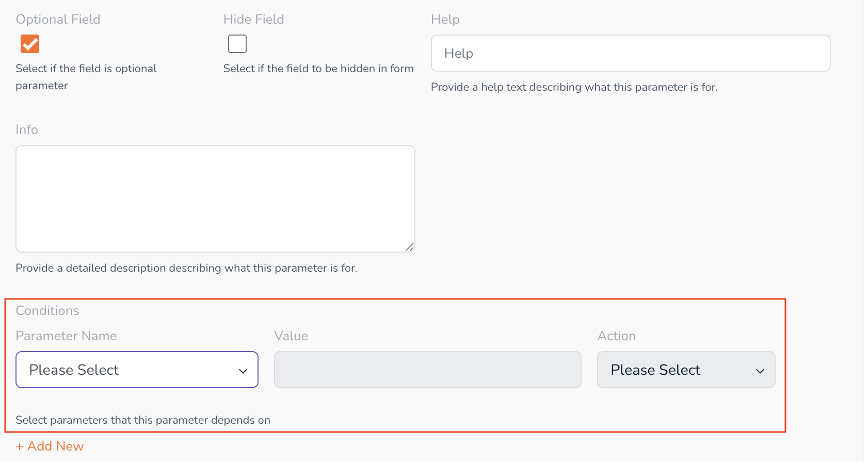This screenshot has height=465, width=868.
Task: Click the "Conditions" section heading
Action: [47, 310]
